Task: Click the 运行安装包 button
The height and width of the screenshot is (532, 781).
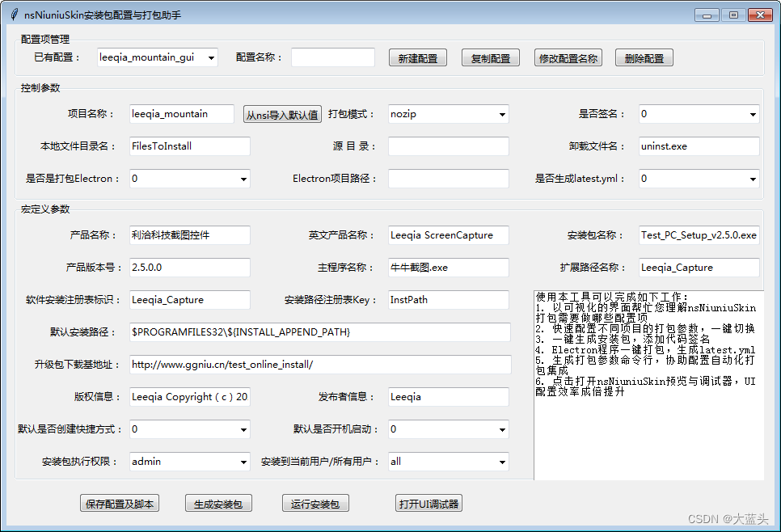Action: point(315,503)
